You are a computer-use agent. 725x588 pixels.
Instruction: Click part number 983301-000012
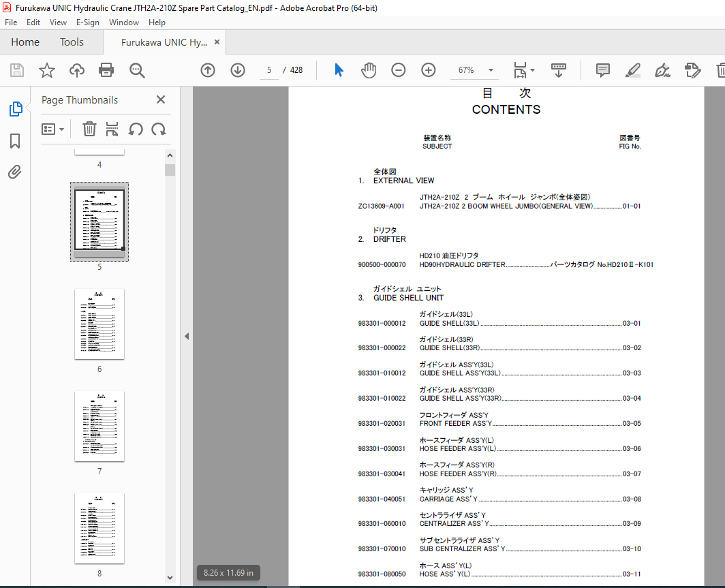(x=382, y=324)
